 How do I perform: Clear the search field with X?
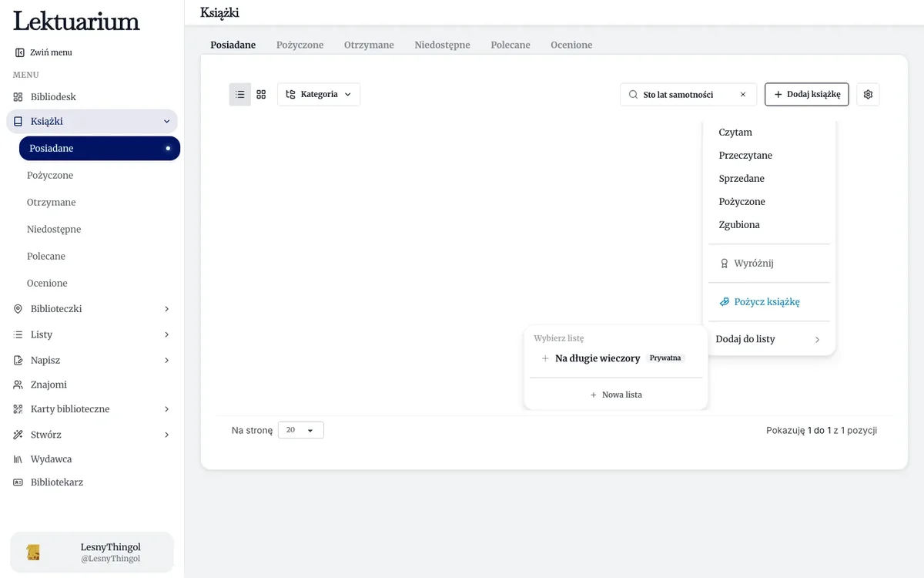[x=743, y=95]
